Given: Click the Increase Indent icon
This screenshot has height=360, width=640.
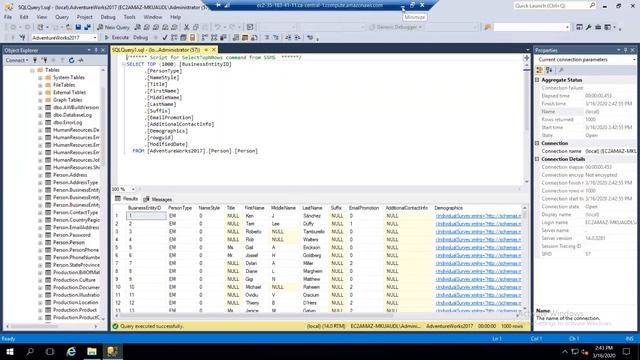Looking at the screenshot, I should 298,38.
